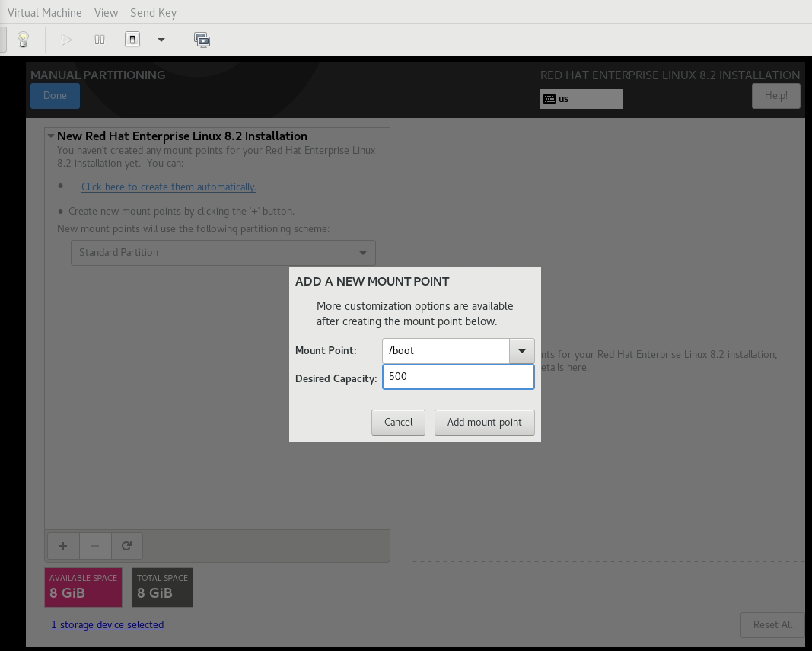Click the Desired Capacity: label

point(336,379)
